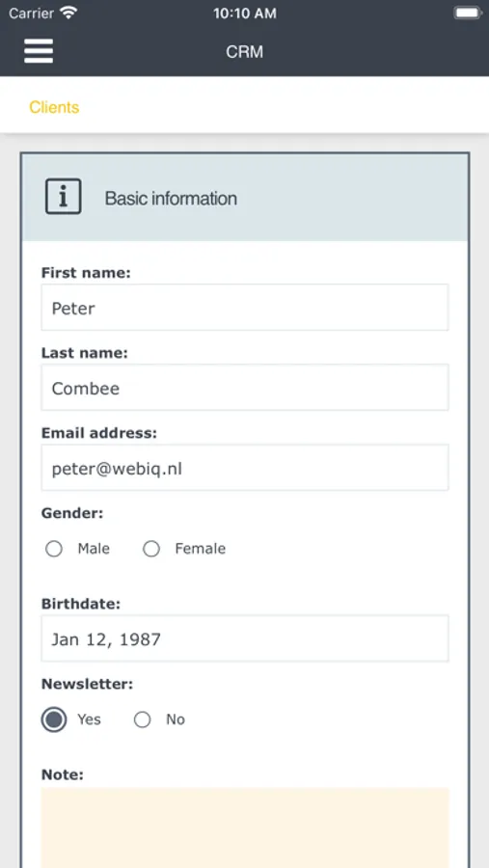Screen dimensions: 489x868
Task: Tap the Email address label
Action: click(x=99, y=433)
